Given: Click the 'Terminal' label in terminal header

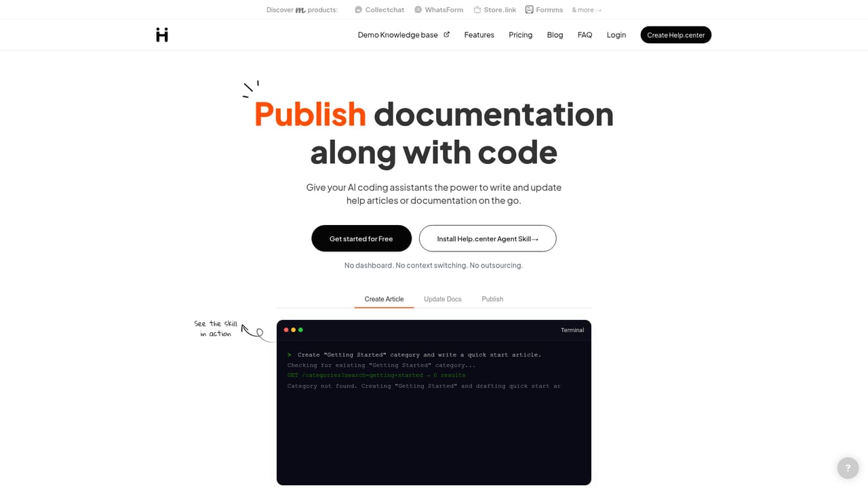Looking at the screenshot, I should click(572, 330).
